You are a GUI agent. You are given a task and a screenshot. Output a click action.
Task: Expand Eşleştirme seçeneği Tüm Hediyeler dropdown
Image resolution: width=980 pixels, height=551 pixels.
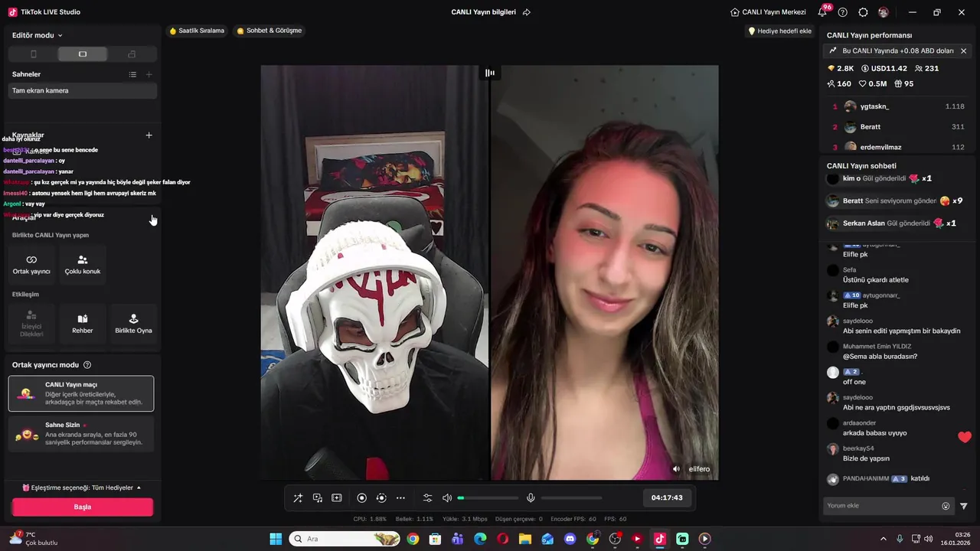82,487
